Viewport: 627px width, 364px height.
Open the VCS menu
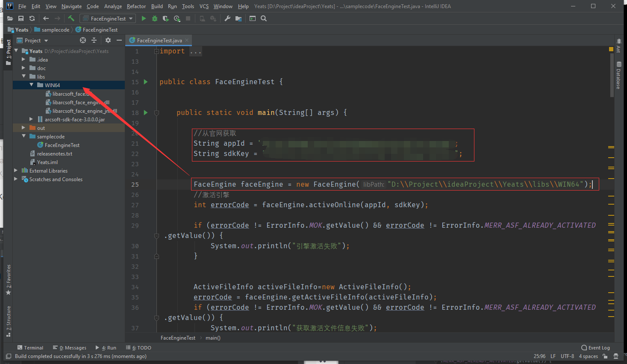click(204, 6)
